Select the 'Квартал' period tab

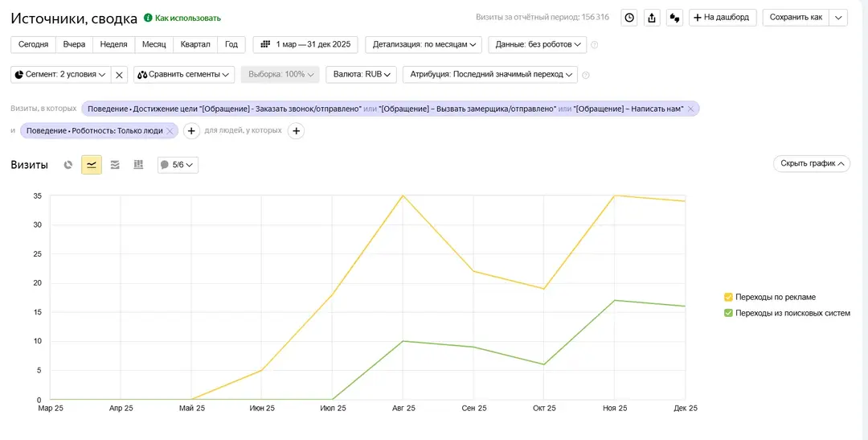195,45
